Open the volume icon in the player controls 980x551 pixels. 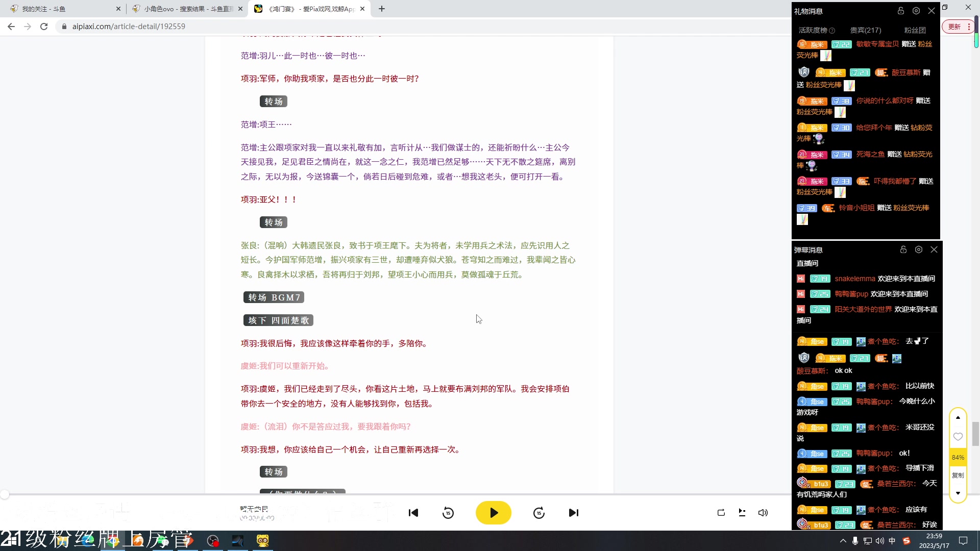point(763,513)
